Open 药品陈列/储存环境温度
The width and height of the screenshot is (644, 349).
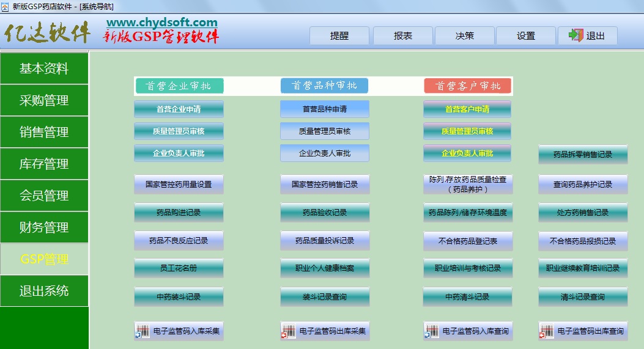(x=468, y=212)
